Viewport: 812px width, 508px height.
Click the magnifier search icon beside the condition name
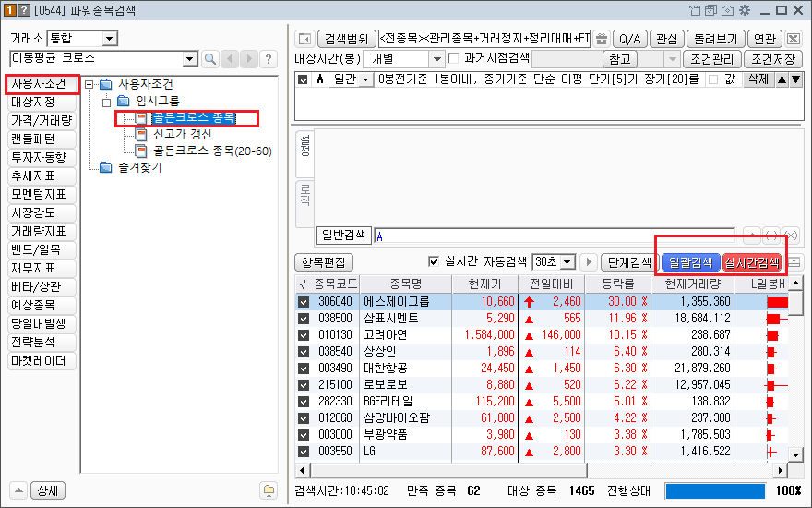tap(210, 59)
